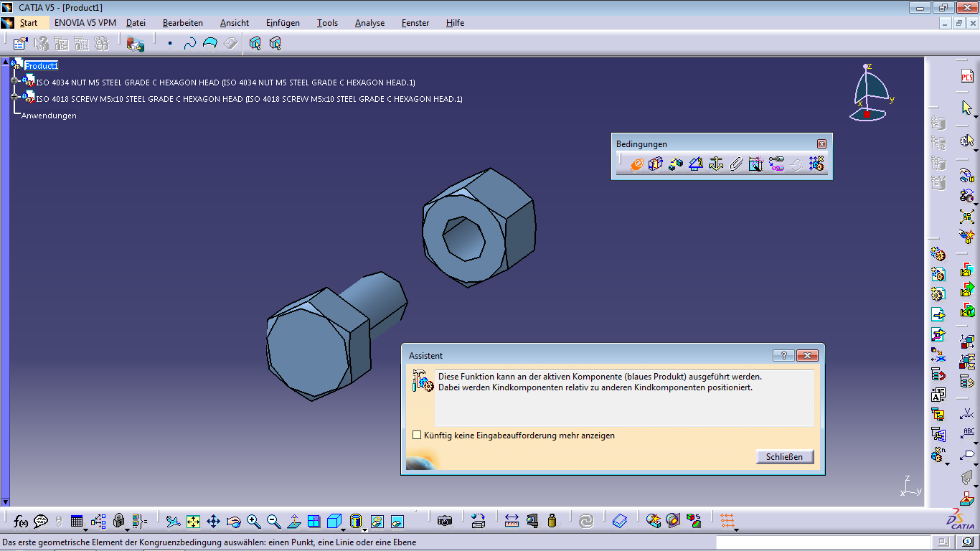The image size is (980, 551).
Task: Select the Coincidence constraint icon in Bedingungen
Action: 636,164
